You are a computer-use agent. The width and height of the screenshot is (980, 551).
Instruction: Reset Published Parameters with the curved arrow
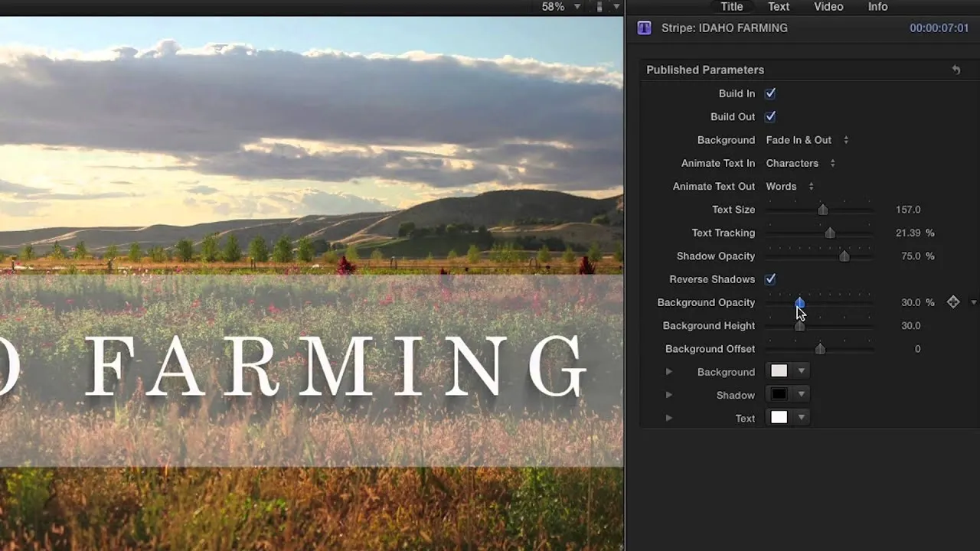(956, 70)
